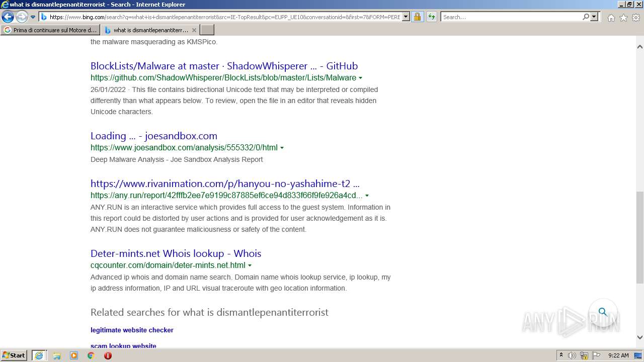The height and width of the screenshot is (362, 644).
Task: Click the Bing address bar URL
Action: point(224,17)
